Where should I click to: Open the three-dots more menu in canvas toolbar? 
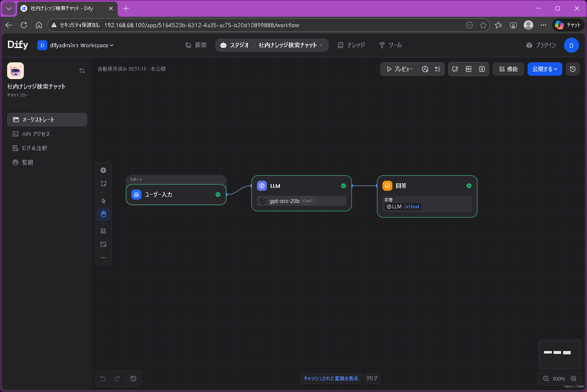click(103, 258)
